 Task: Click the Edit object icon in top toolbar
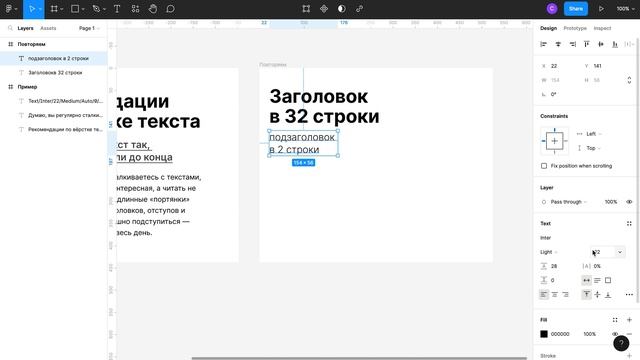pos(306,9)
